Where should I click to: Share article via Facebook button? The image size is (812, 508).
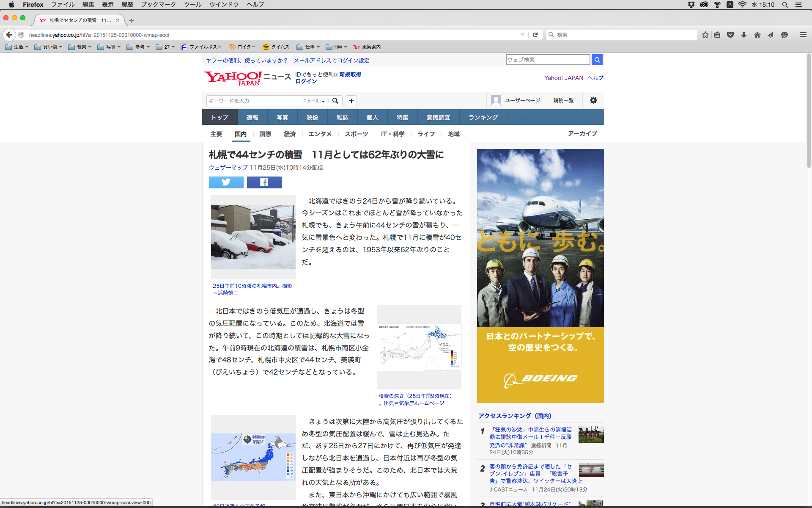[x=264, y=182]
